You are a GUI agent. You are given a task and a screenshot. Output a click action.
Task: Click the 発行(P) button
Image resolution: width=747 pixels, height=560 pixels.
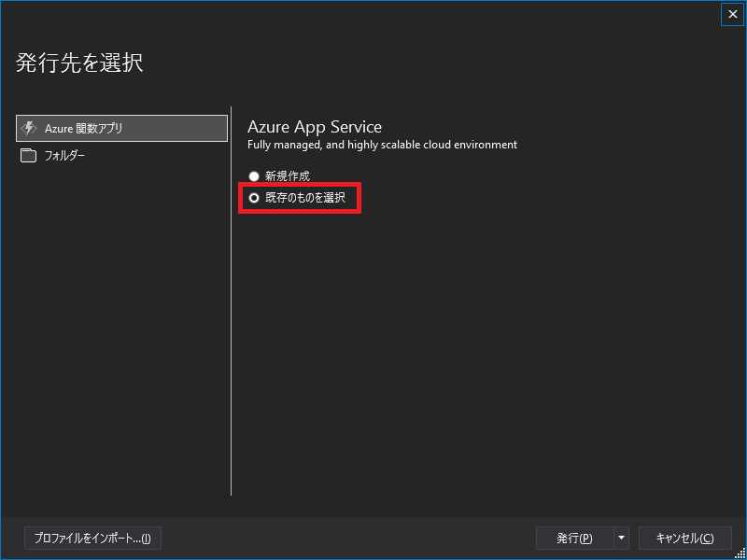(574, 539)
